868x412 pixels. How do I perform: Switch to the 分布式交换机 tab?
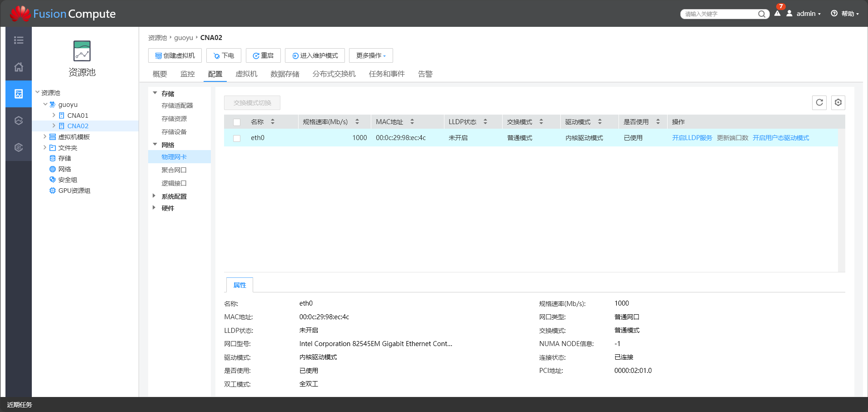(334, 74)
